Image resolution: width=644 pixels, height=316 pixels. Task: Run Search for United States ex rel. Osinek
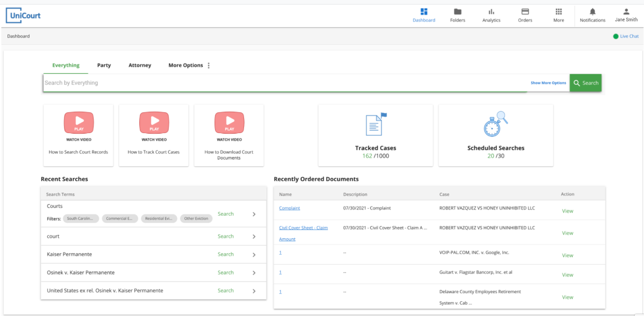pyautogui.click(x=226, y=291)
